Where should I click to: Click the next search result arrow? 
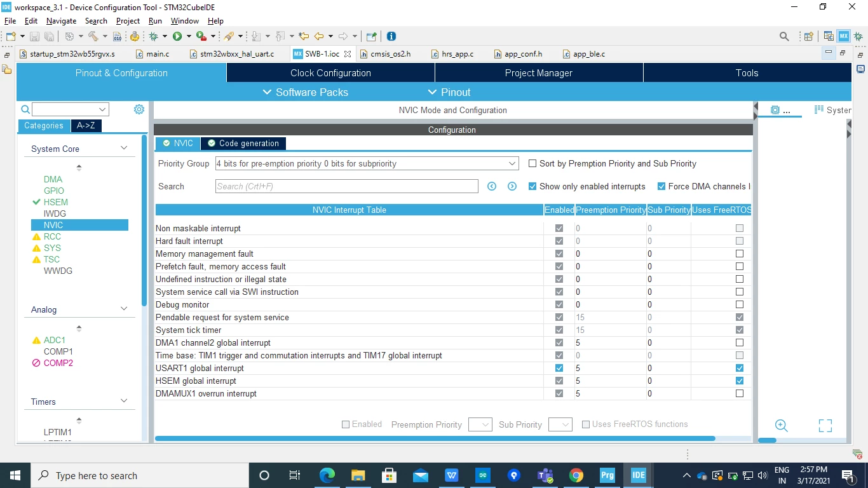coord(512,186)
